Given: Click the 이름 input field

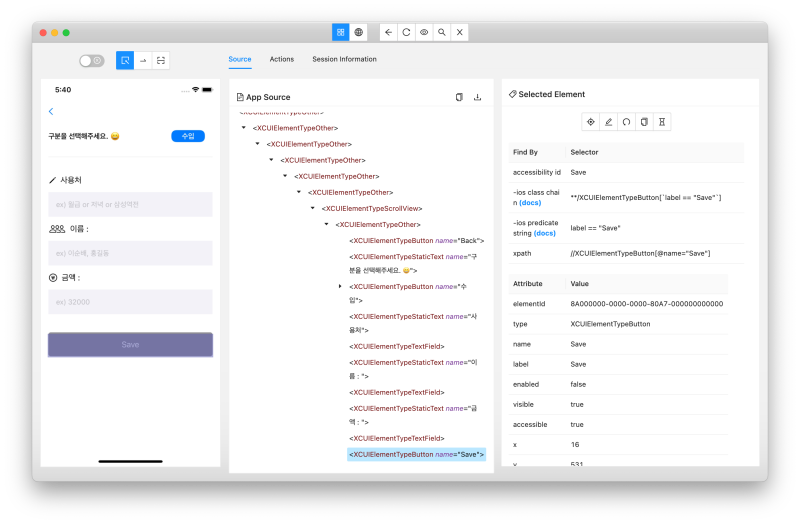Looking at the screenshot, I should 131,253.
